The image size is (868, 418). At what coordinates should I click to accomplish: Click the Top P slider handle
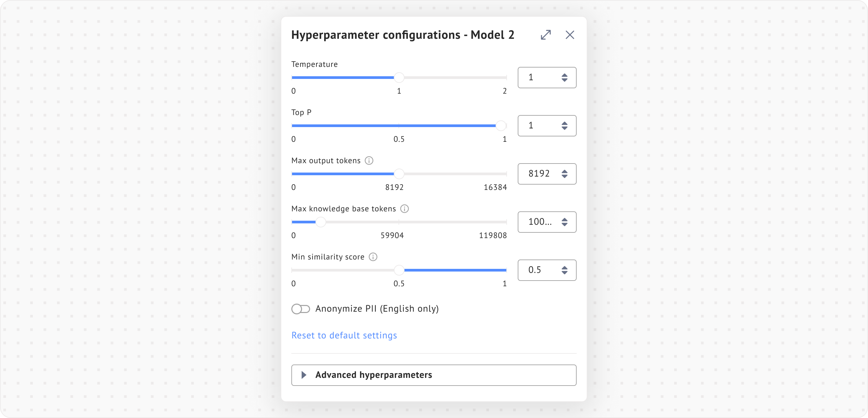click(x=501, y=126)
